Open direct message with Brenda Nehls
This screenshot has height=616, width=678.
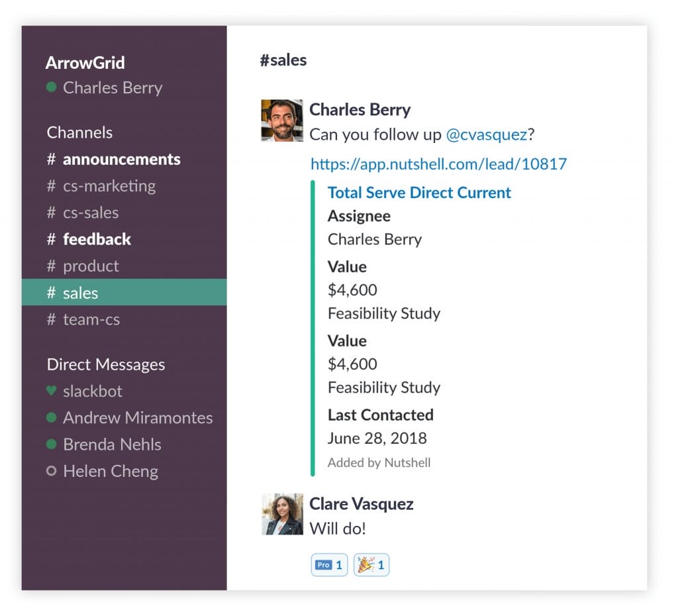pyautogui.click(x=112, y=444)
